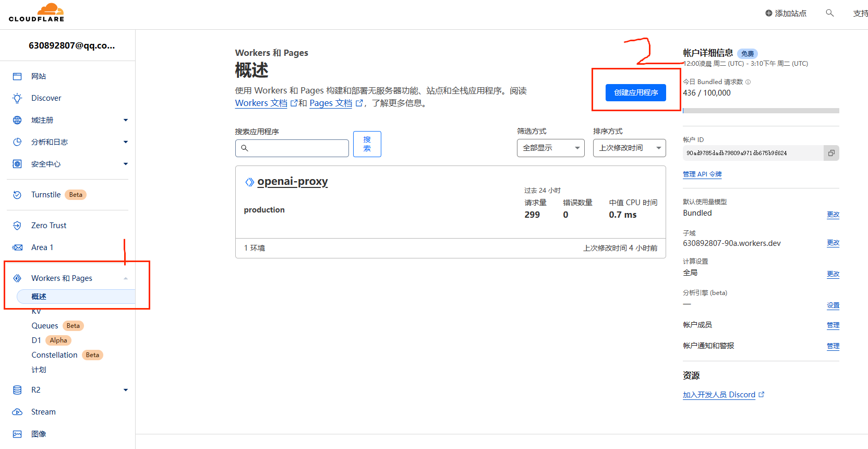The width and height of the screenshot is (868, 449).
Task: Open the 加入开发人员 Discord link
Action: (x=719, y=395)
